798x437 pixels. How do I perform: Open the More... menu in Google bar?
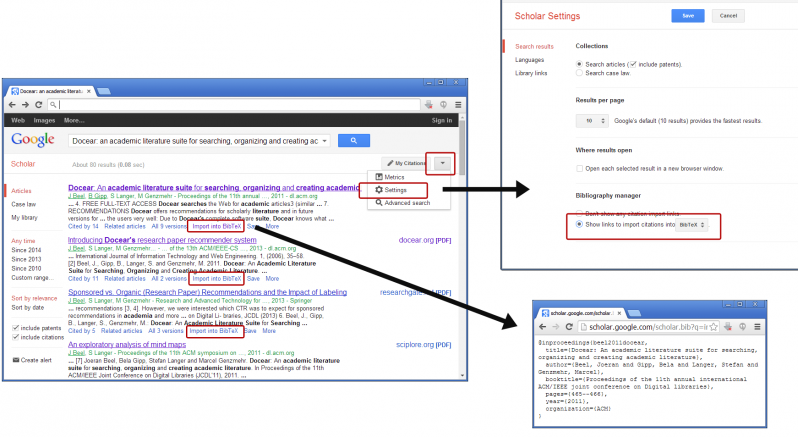tap(74, 121)
